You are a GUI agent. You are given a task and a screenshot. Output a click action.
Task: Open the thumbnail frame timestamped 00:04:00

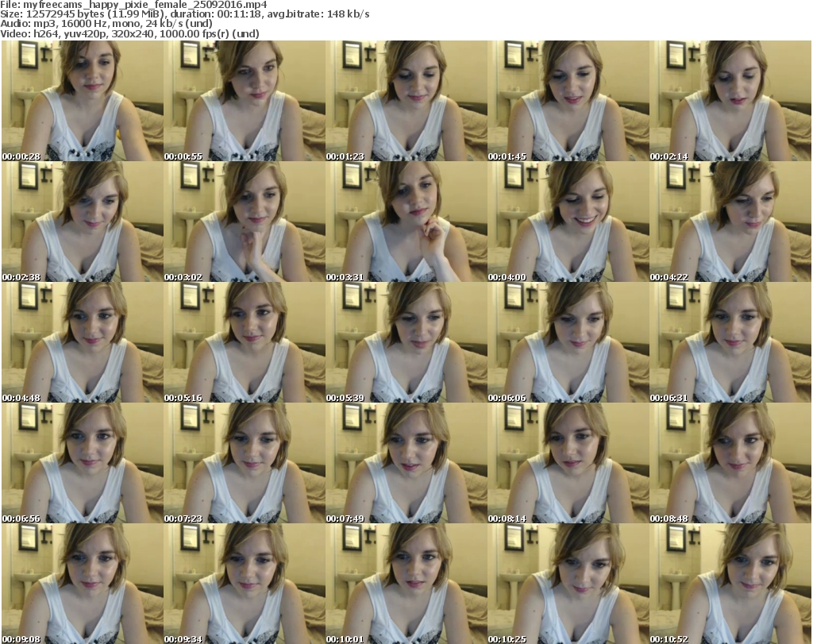(568, 222)
